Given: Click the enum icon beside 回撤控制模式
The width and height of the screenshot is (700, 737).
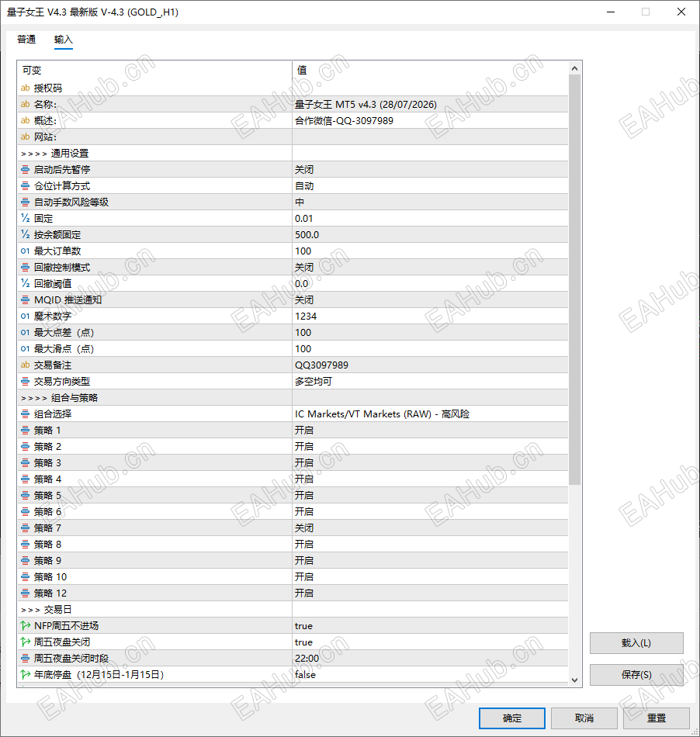Looking at the screenshot, I should tap(26, 267).
